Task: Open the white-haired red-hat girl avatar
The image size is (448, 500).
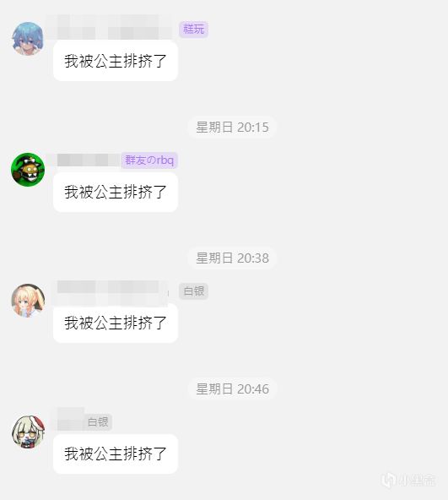Action: [28, 432]
